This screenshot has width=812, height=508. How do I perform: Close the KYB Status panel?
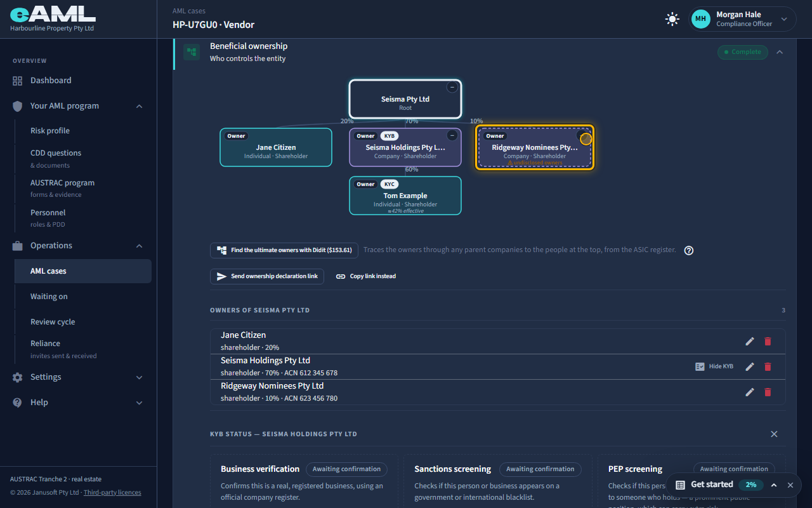(774, 434)
